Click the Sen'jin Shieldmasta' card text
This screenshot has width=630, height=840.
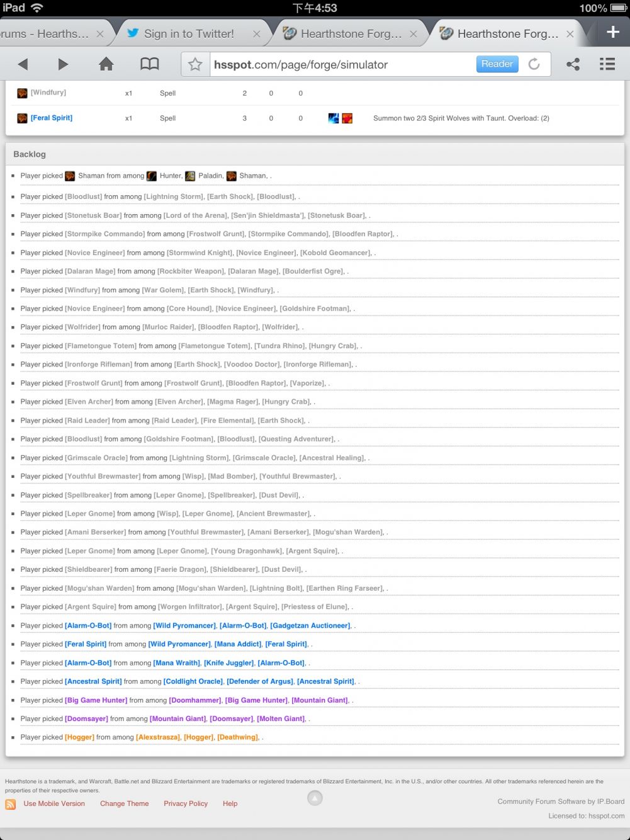pos(267,215)
